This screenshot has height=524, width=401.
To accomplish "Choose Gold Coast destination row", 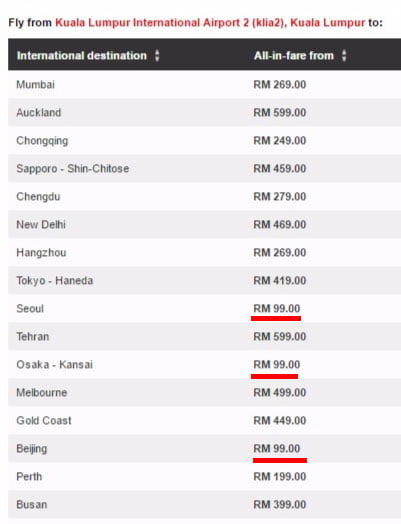I will point(205,420).
